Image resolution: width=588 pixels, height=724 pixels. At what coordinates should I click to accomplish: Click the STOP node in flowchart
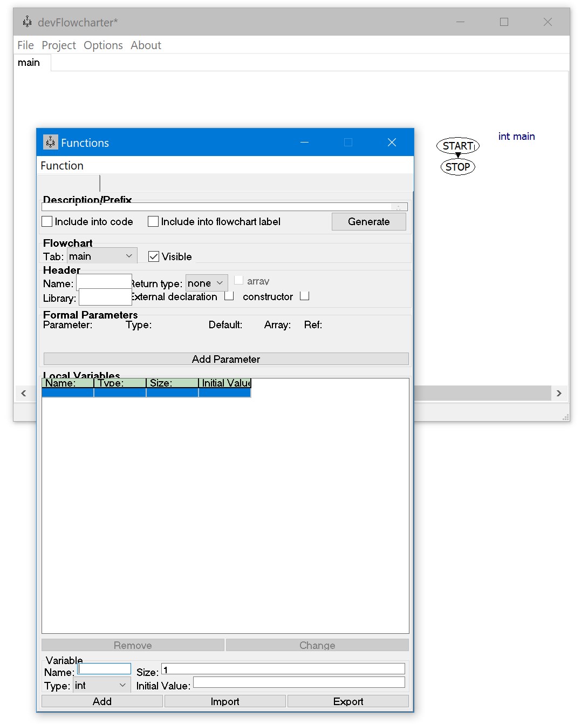[x=457, y=167]
